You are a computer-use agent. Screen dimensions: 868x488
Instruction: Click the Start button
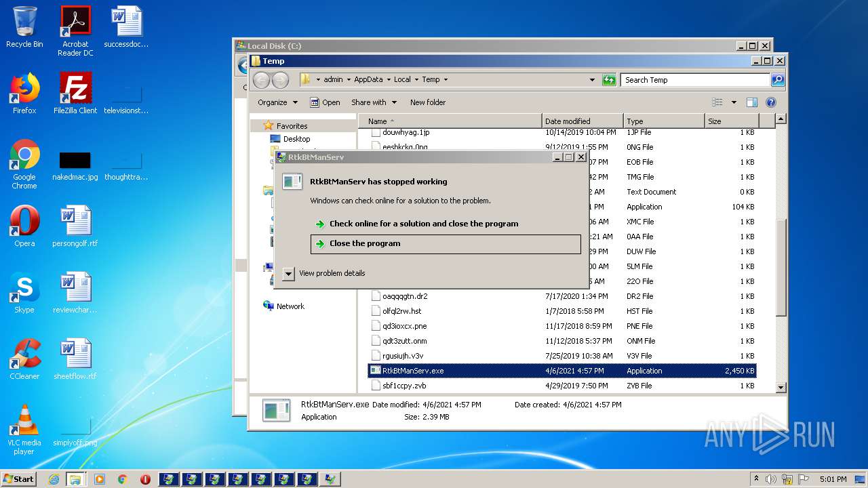click(x=19, y=479)
